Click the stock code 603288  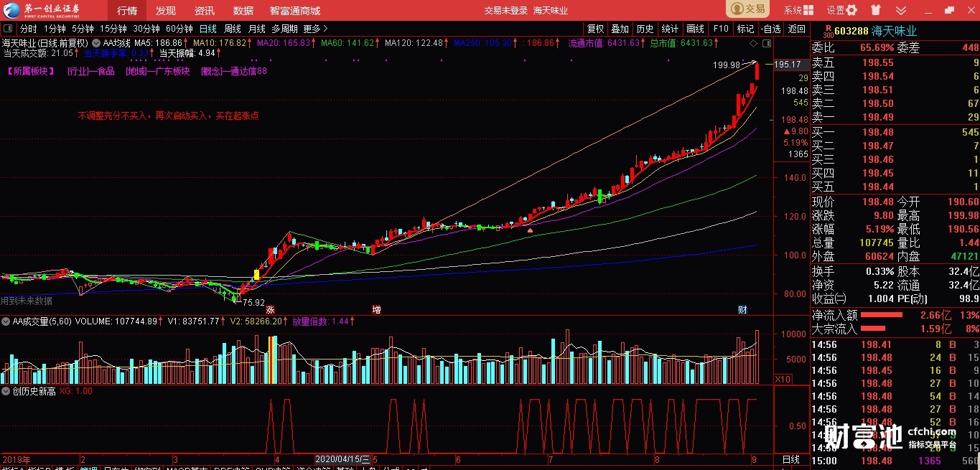(851, 31)
